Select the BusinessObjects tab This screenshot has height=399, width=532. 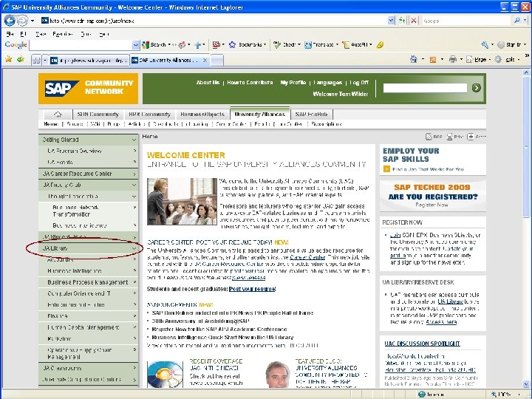[202, 115]
